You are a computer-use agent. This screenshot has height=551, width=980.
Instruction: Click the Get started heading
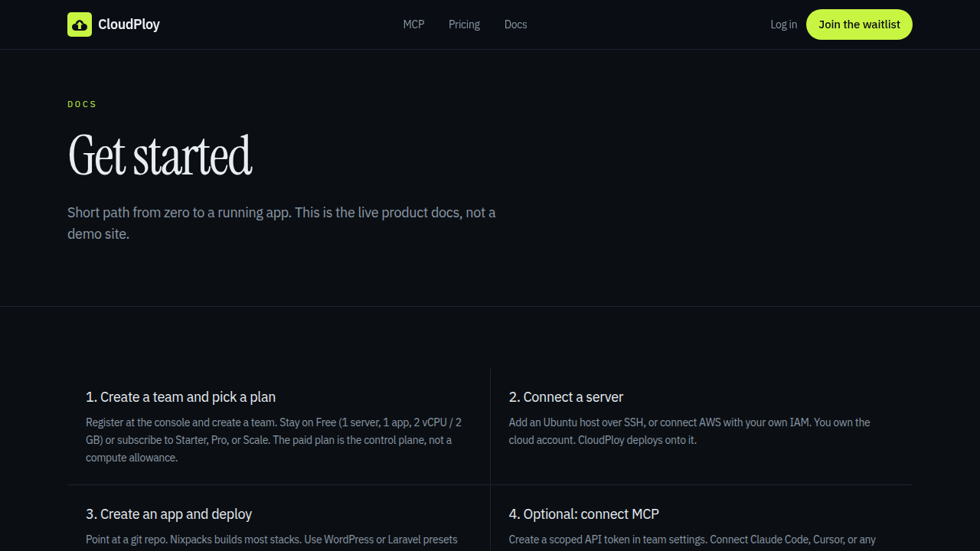(x=159, y=155)
